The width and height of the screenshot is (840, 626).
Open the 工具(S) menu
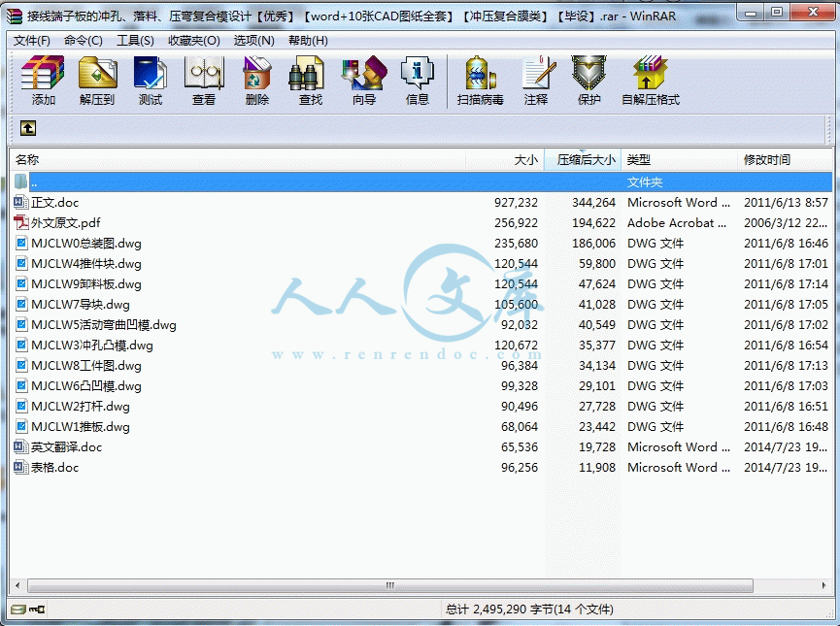tap(136, 41)
